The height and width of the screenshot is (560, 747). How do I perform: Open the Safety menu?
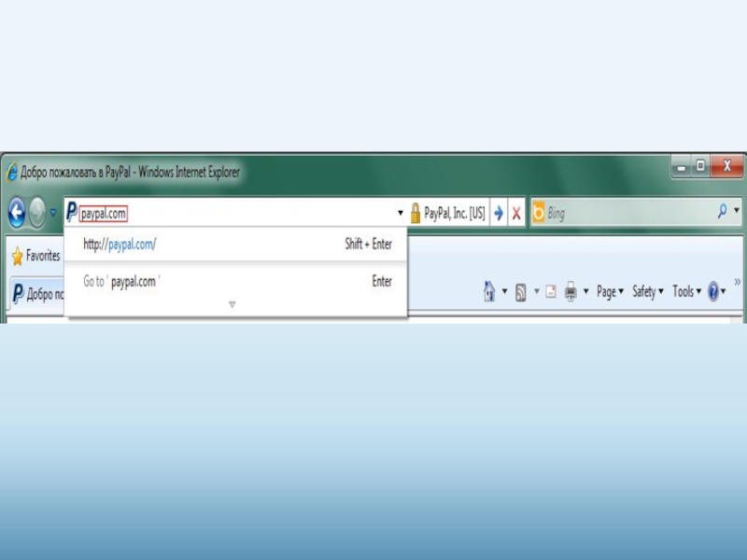(647, 291)
